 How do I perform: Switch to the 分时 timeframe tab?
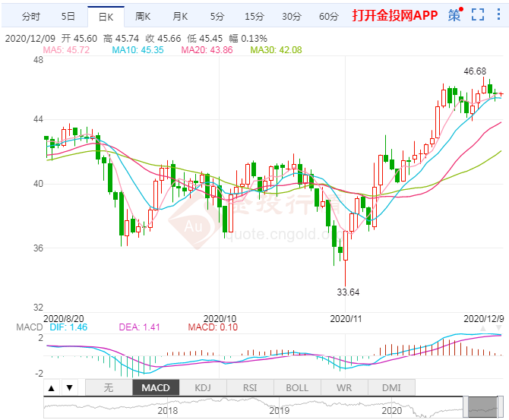[x=32, y=16]
